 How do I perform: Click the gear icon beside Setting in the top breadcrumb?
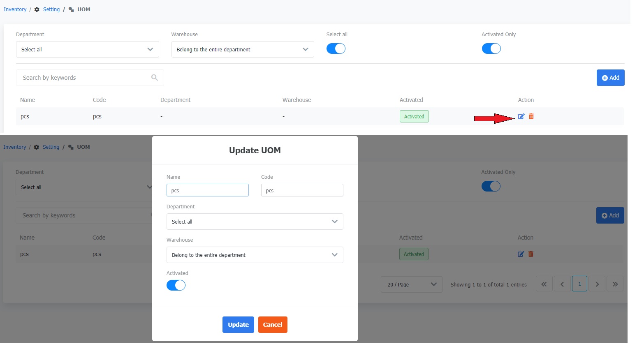37,9
